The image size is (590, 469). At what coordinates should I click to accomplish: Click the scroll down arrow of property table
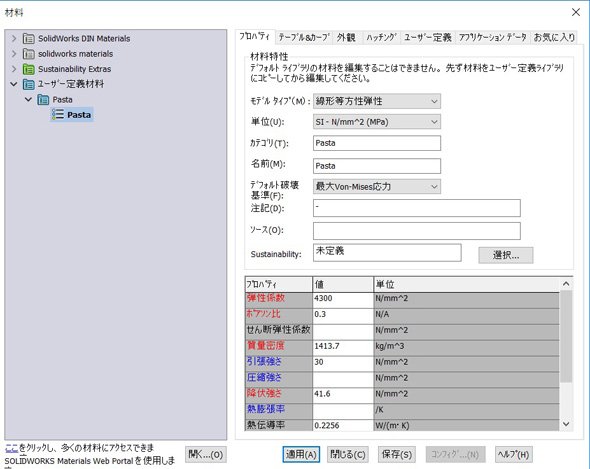tap(566, 424)
